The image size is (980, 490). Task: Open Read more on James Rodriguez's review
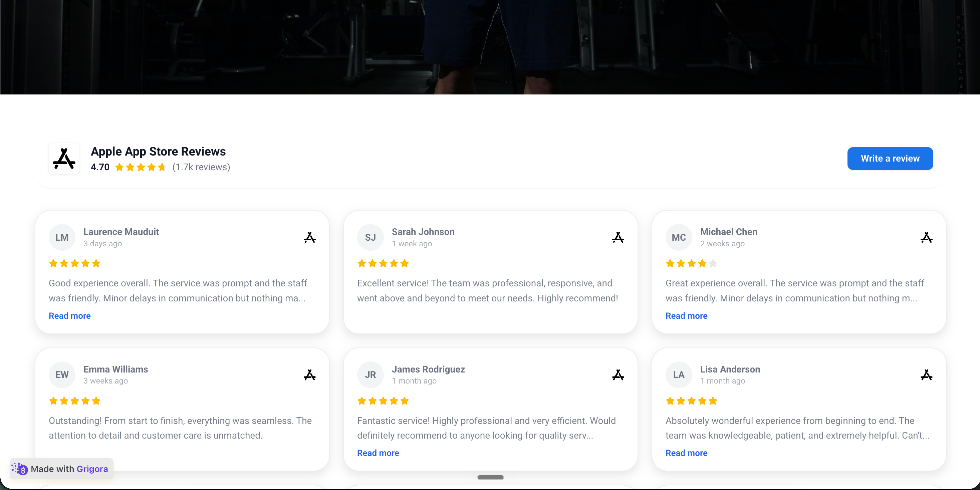pyautogui.click(x=378, y=453)
